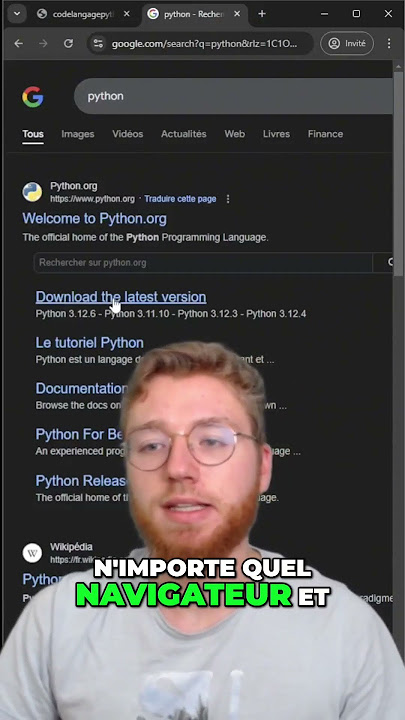The width and height of the screenshot is (405, 720).
Task: Expand tab search dropdown arrow
Action: point(17,14)
